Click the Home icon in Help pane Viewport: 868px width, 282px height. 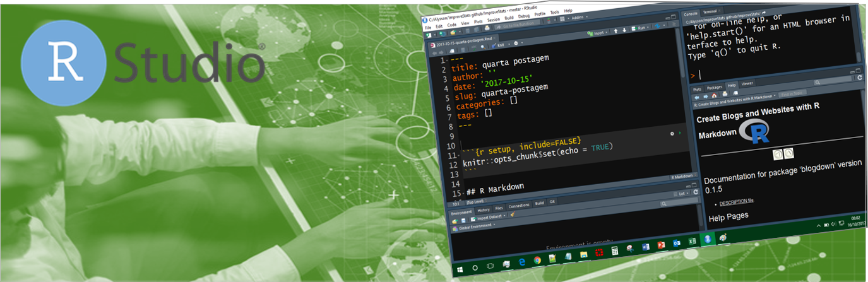(x=714, y=95)
